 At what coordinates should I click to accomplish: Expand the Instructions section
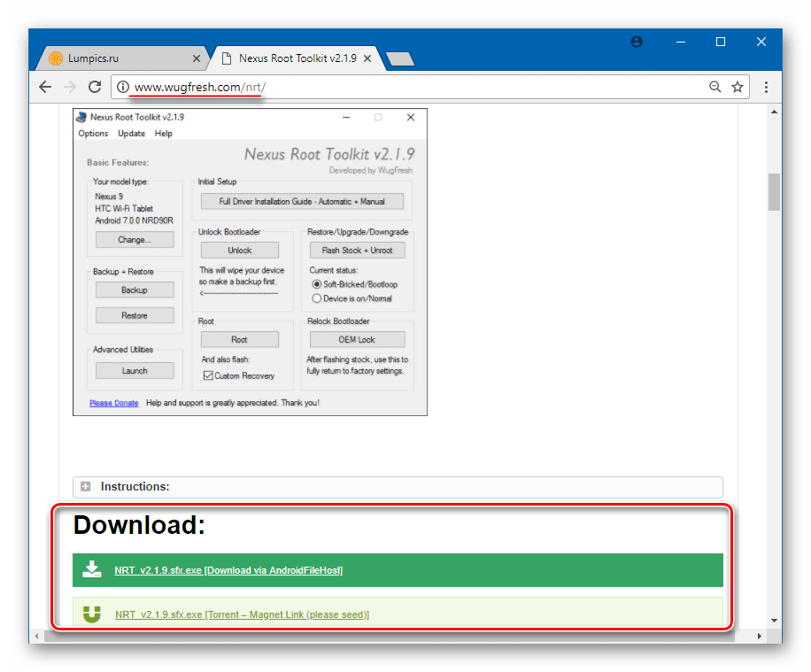[x=86, y=486]
